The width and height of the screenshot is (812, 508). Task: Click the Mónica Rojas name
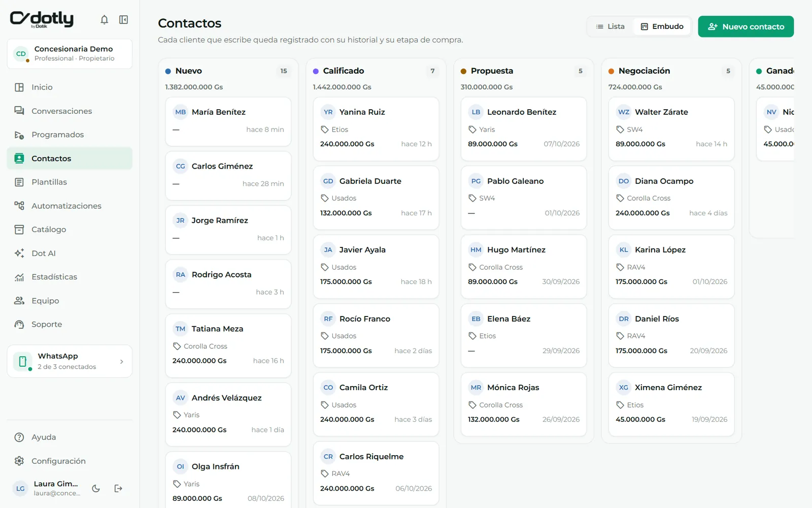[513, 388]
